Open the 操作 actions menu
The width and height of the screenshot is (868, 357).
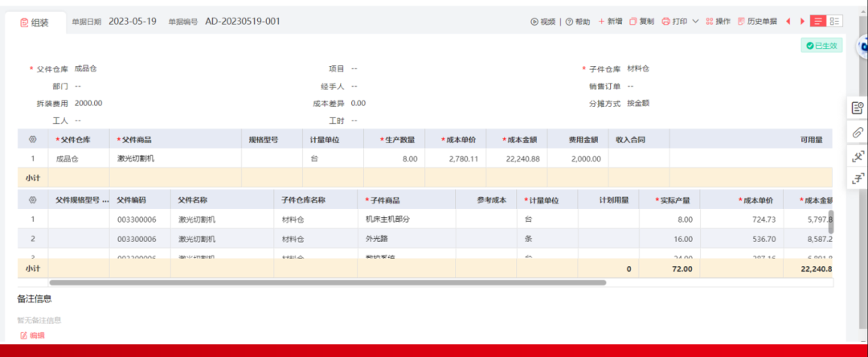point(718,22)
